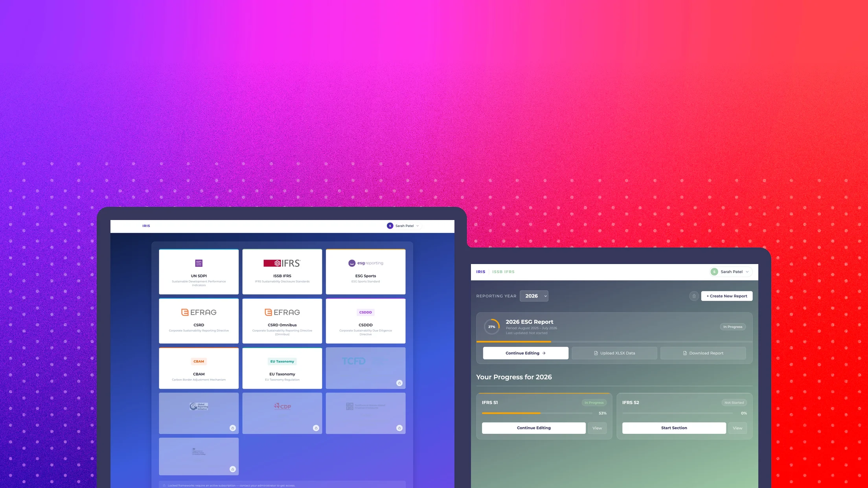
Task: Click View button on IFRS S1 card
Action: (x=597, y=428)
